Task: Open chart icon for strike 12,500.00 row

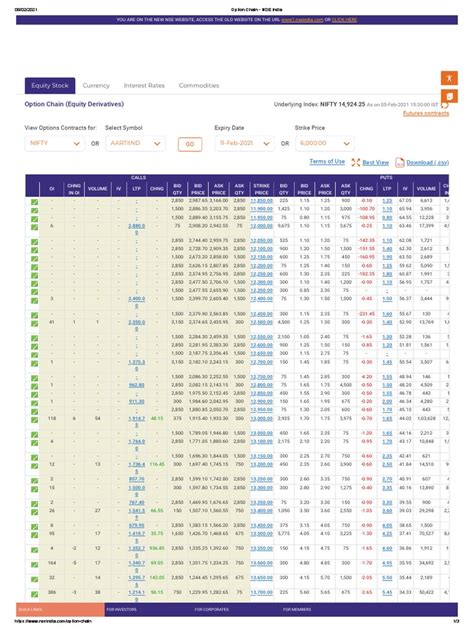Action: point(35,324)
